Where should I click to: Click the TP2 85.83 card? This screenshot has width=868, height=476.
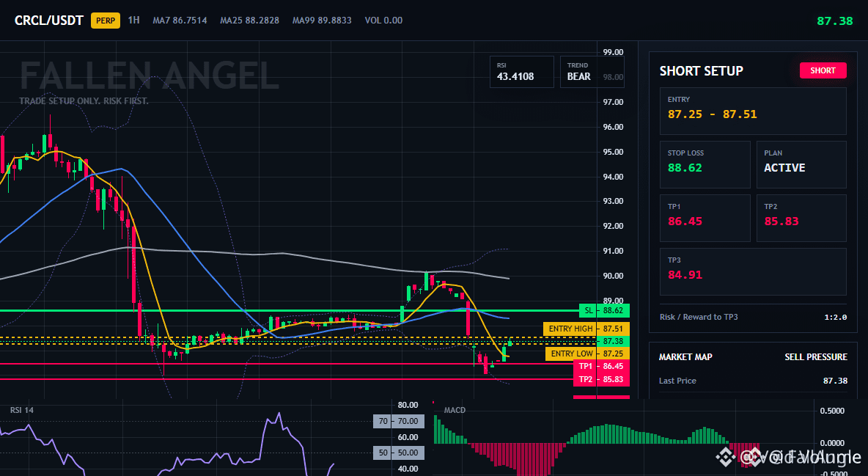[801, 218]
